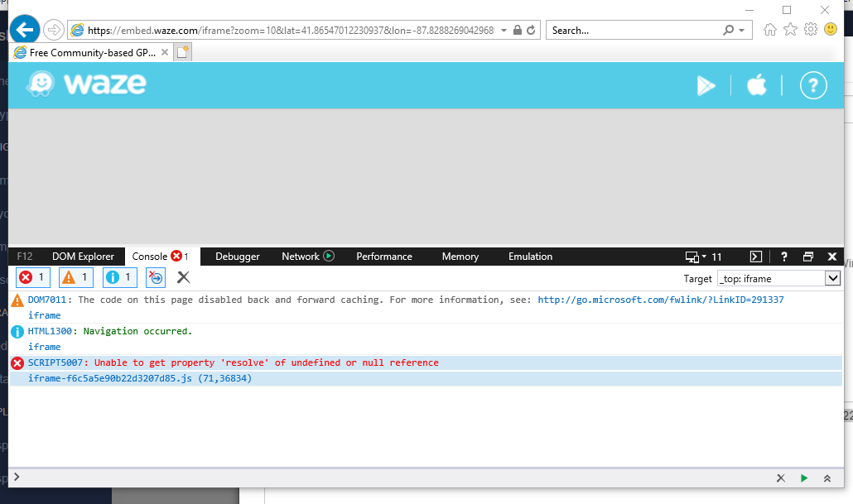Viewport: 853px width, 504px height.
Task: Open the go.microsoft.com fwlink URL
Action: click(660, 300)
